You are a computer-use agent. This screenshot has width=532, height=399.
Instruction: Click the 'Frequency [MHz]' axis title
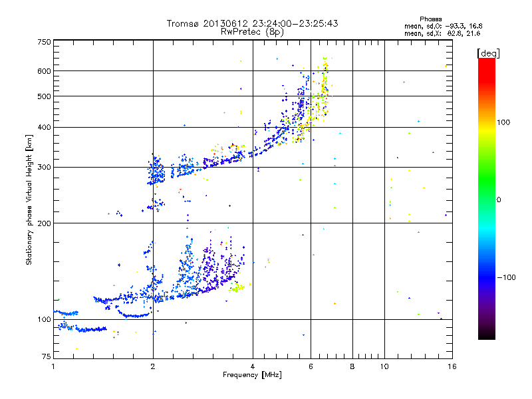point(252,375)
